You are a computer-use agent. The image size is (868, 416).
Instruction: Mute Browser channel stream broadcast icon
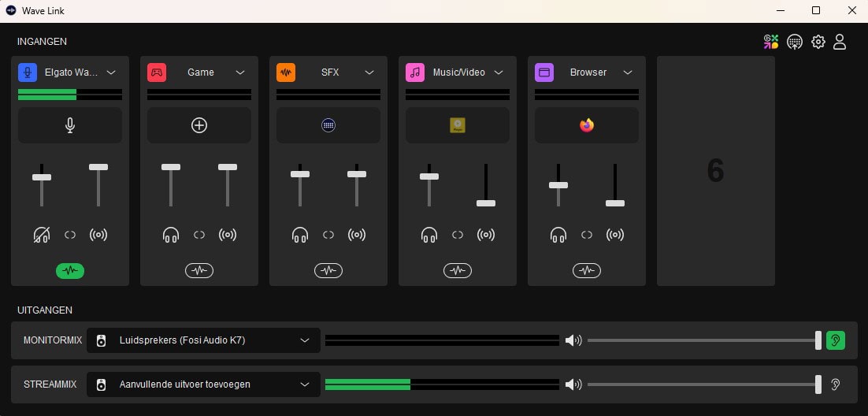(x=615, y=235)
